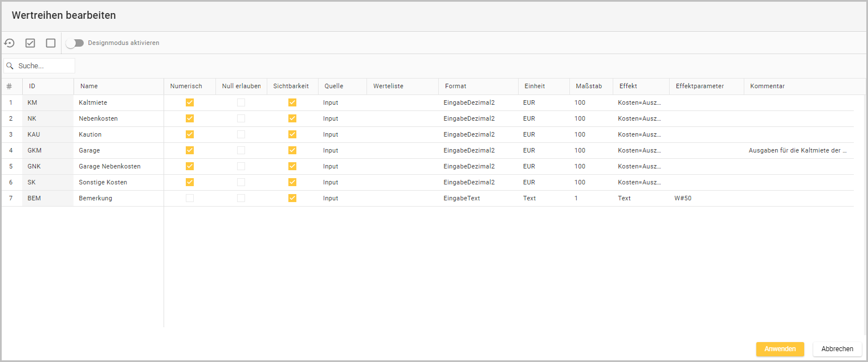868x362 pixels.
Task: Open Effekt cell of Garage row
Action: pyautogui.click(x=640, y=151)
